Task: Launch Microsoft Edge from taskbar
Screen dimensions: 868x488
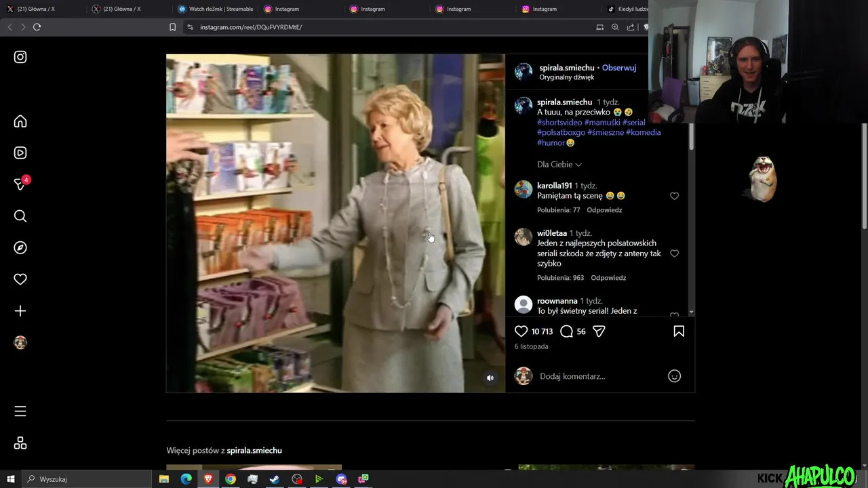Action: pos(186,479)
